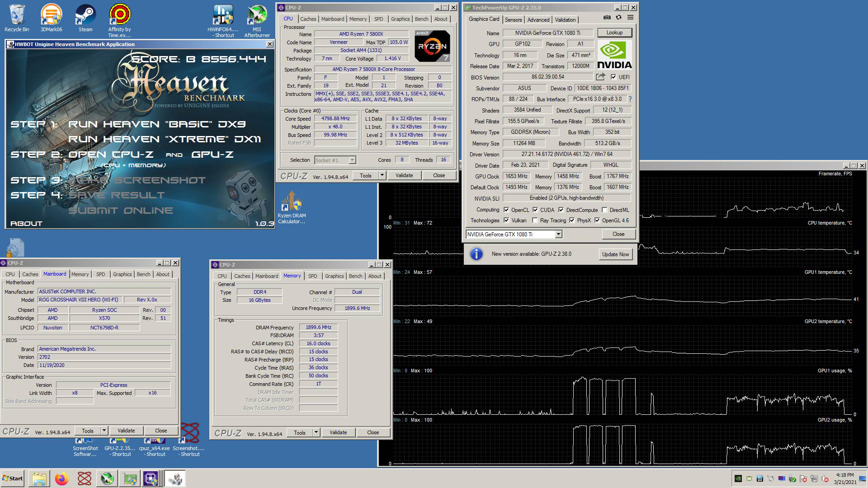
Task: Open the GPU-Z hamburger menu
Action: tap(630, 17)
